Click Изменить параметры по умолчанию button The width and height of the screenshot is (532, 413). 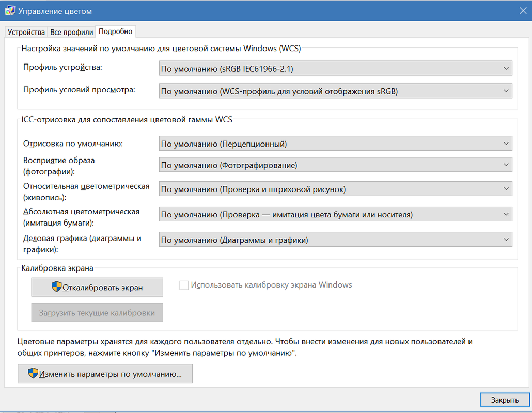[x=105, y=374]
